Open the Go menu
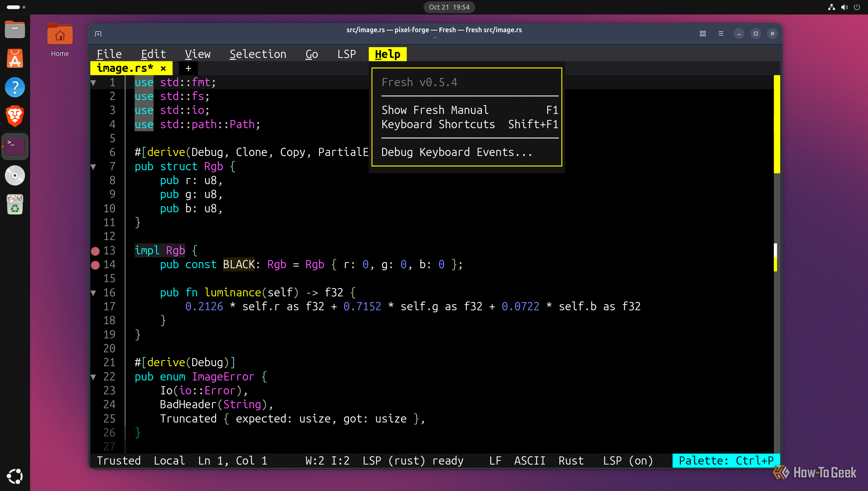 coord(312,54)
